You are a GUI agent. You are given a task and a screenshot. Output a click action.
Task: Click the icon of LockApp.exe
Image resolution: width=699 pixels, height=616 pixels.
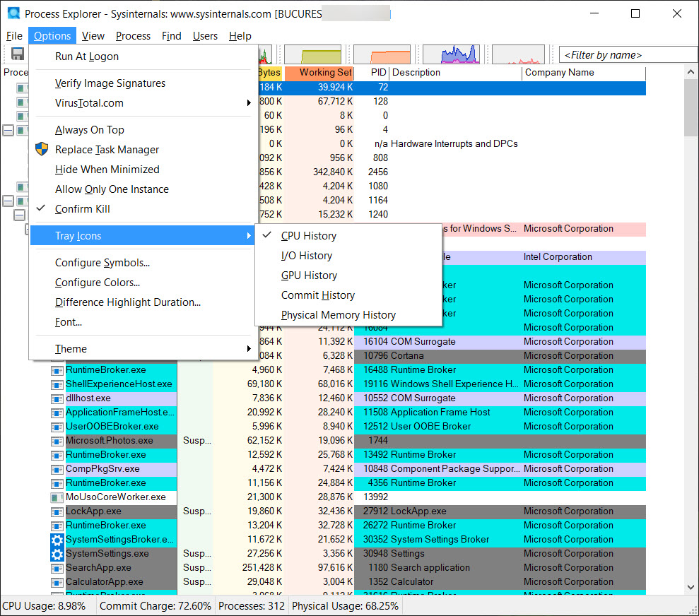(57, 511)
